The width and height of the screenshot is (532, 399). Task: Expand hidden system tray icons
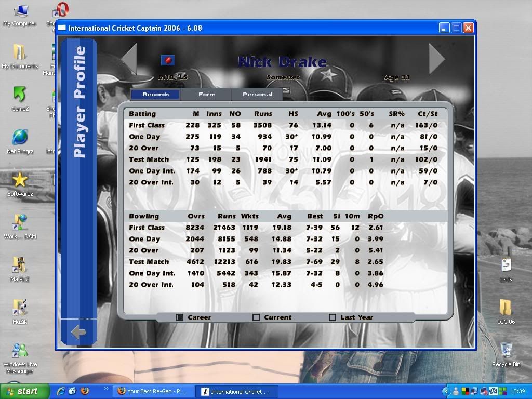(x=446, y=392)
